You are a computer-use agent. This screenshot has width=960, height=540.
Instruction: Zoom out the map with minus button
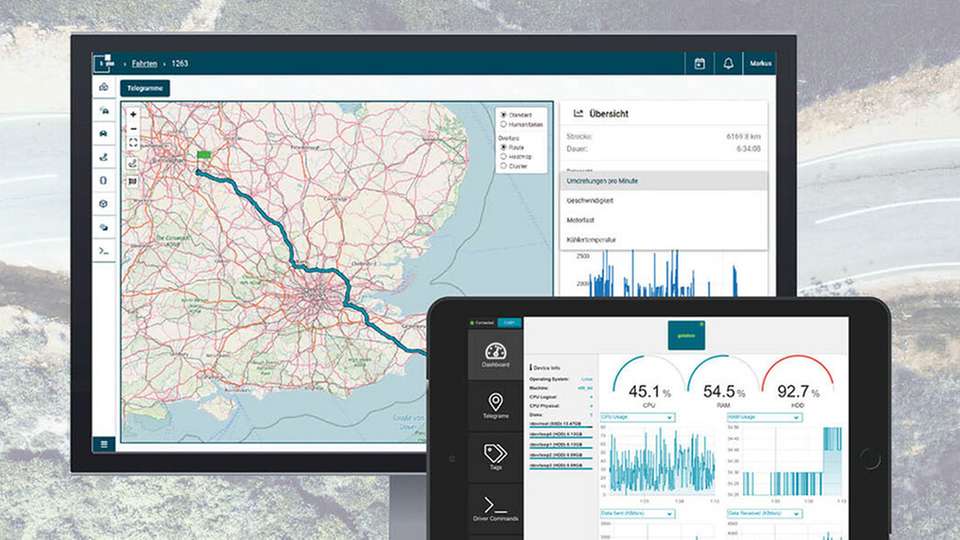point(133,129)
